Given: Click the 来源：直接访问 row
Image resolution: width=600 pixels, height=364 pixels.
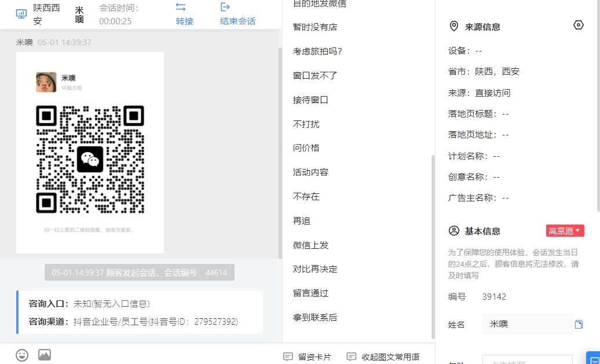Looking at the screenshot, I should (x=479, y=93).
